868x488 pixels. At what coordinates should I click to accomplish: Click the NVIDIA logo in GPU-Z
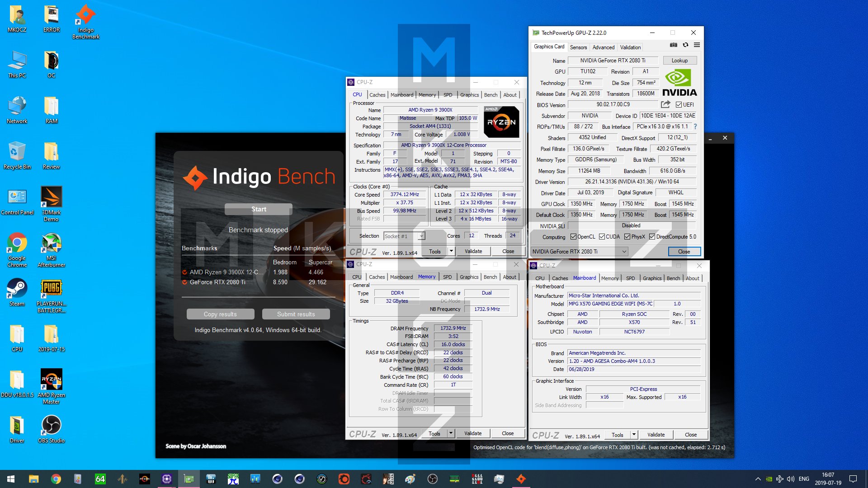point(679,83)
